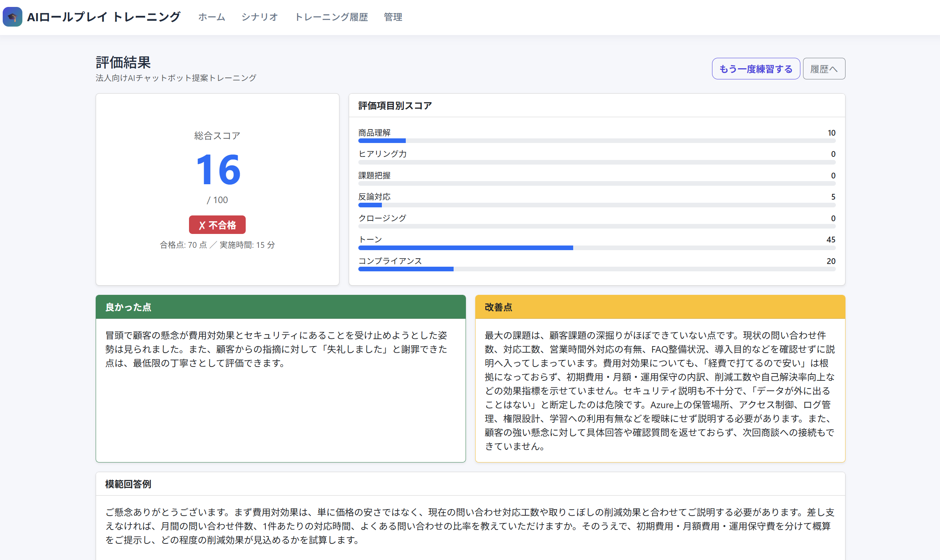Click the AIロールプレイ トレーニング title link
This screenshot has height=560, width=940.
click(104, 17)
